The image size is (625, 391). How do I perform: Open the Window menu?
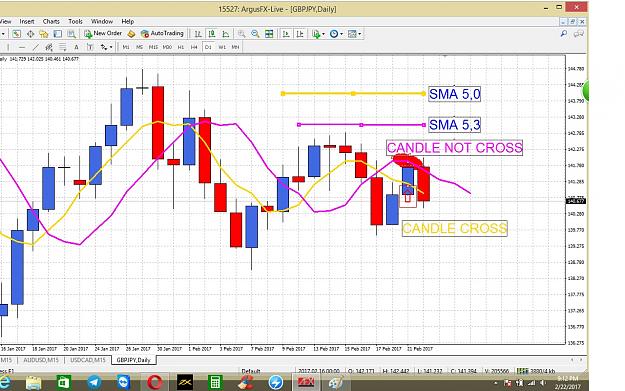pyautogui.click(x=102, y=22)
